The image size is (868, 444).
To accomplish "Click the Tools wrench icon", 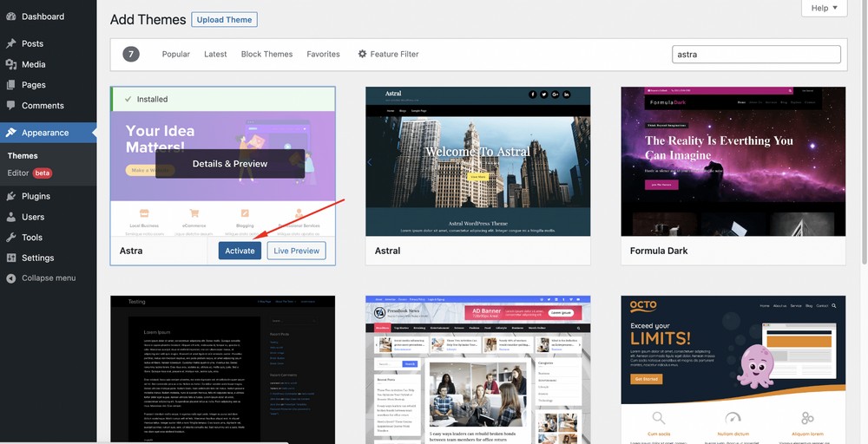I will [x=10, y=238].
